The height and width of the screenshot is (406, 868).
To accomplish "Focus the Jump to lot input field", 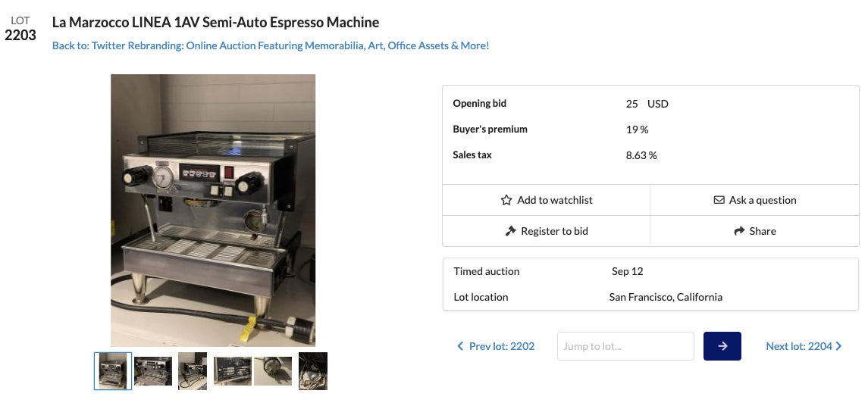I will click(625, 346).
